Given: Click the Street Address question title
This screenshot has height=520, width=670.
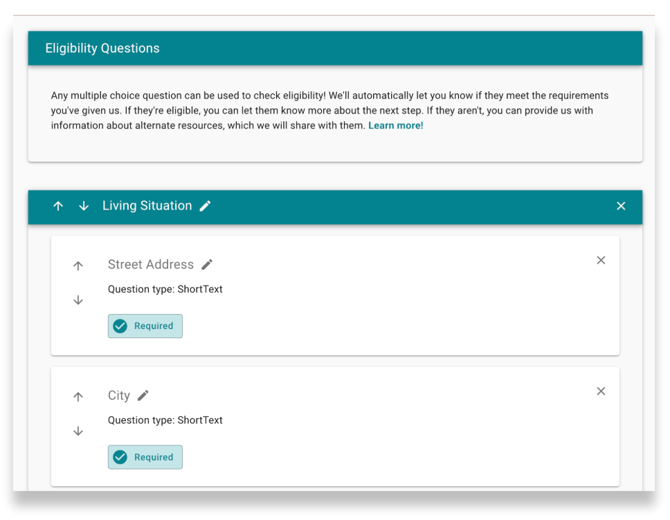Looking at the screenshot, I should [x=150, y=265].
